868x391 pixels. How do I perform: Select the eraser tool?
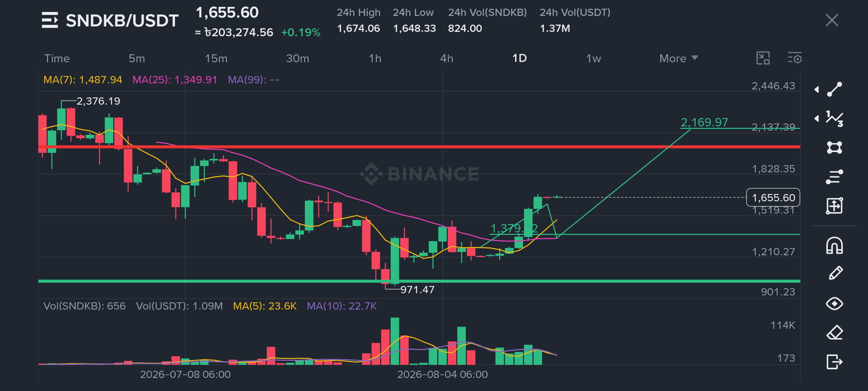[x=834, y=332]
